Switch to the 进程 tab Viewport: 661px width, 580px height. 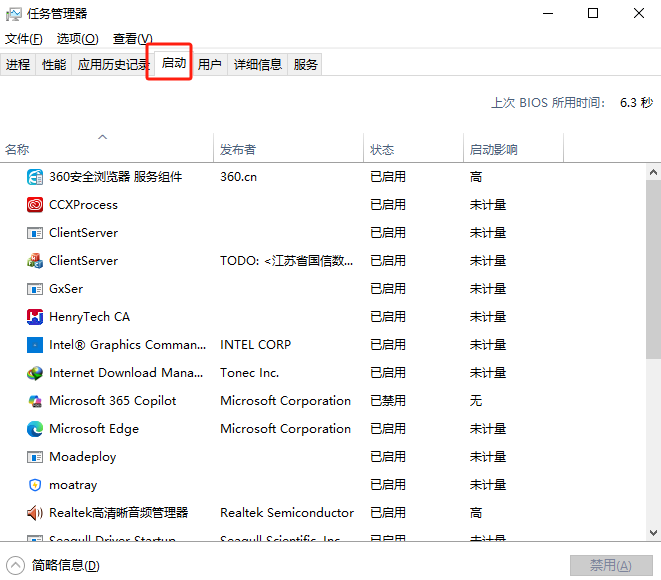click(x=18, y=64)
